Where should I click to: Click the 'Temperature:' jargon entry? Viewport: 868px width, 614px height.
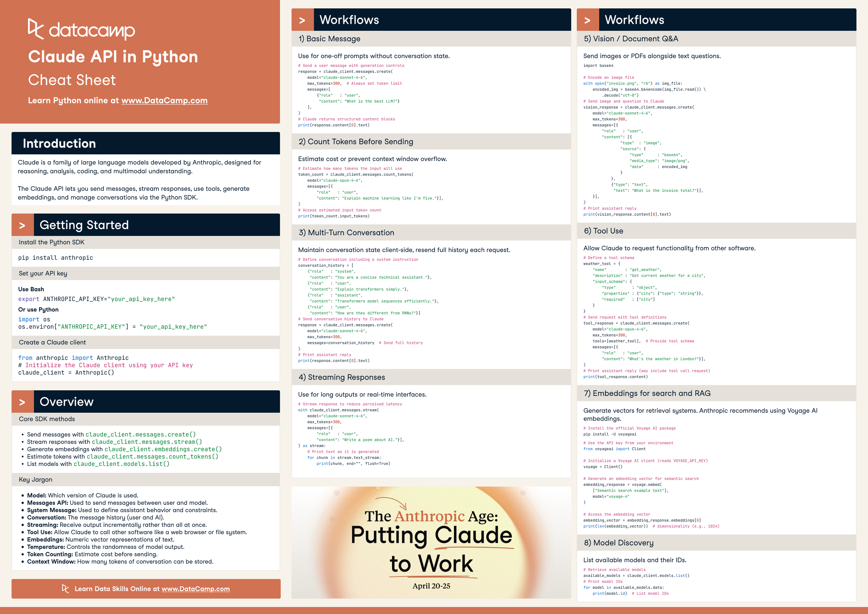pos(106,547)
